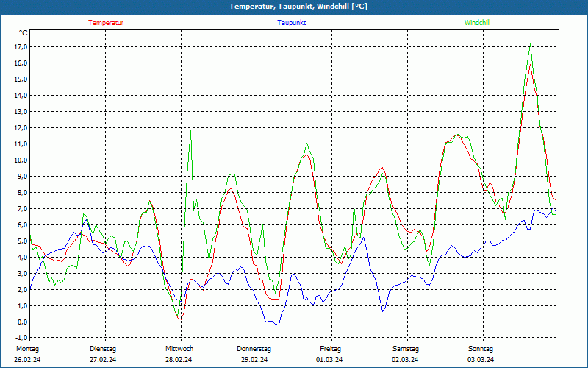The height and width of the screenshot is (368, 588).
Task: Click the blue Taupunkt legend label
Action: pyautogui.click(x=291, y=23)
